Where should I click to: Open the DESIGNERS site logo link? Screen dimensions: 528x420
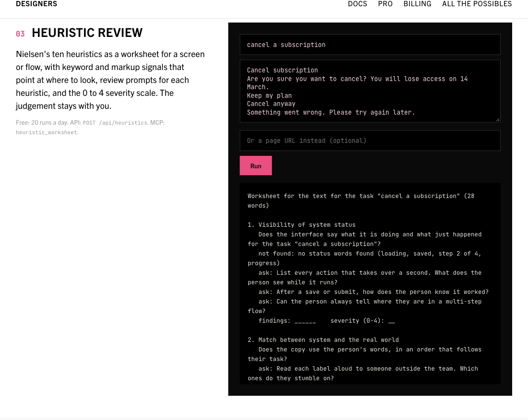point(36,4)
